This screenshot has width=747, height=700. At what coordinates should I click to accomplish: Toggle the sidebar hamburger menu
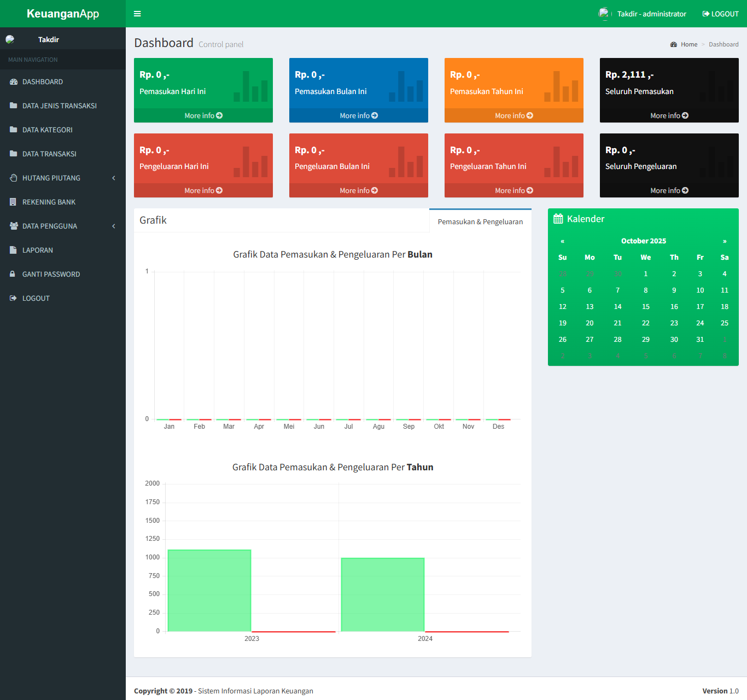(x=137, y=14)
